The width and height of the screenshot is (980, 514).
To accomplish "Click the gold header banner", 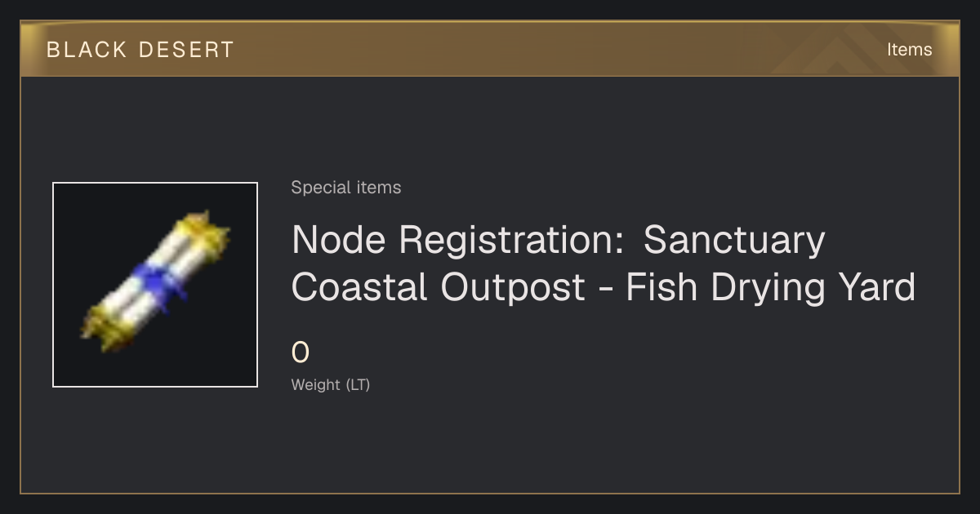I will 490,49.
